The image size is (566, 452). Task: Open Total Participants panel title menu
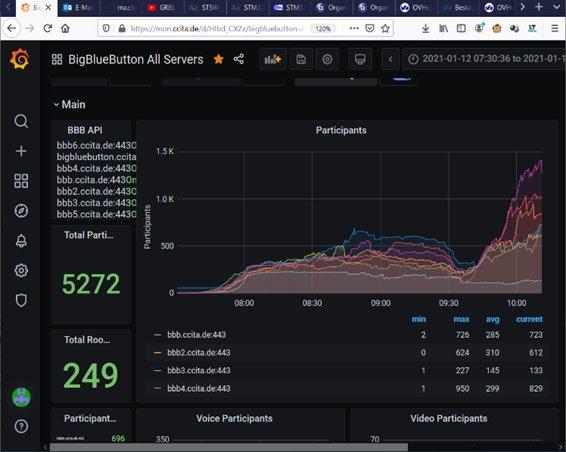tap(89, 235)
